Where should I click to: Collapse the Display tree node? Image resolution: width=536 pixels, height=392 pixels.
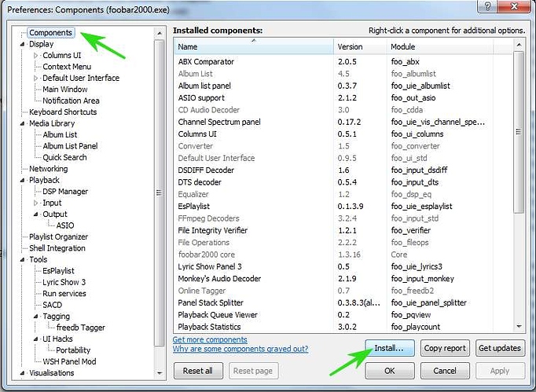tap(23, 44)
